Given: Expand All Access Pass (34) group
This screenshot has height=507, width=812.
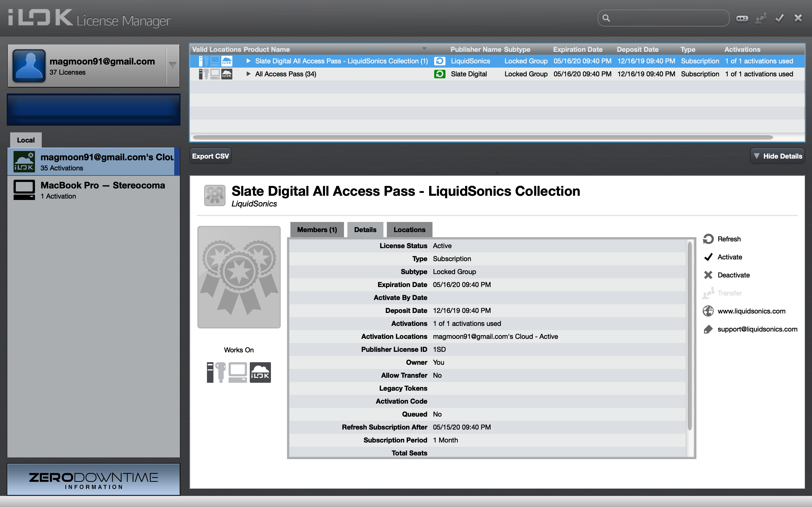Looking at the screenshot, I should [248, 74].
